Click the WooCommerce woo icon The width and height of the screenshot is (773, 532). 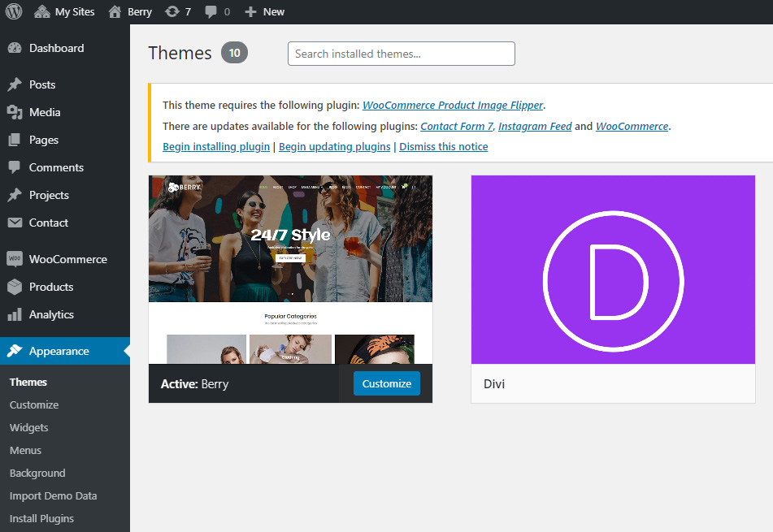15,259
